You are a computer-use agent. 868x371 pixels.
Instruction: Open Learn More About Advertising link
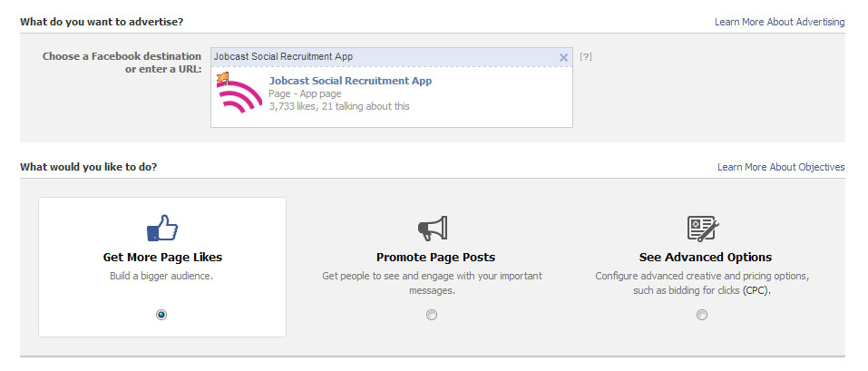click(x=779, y=22)
